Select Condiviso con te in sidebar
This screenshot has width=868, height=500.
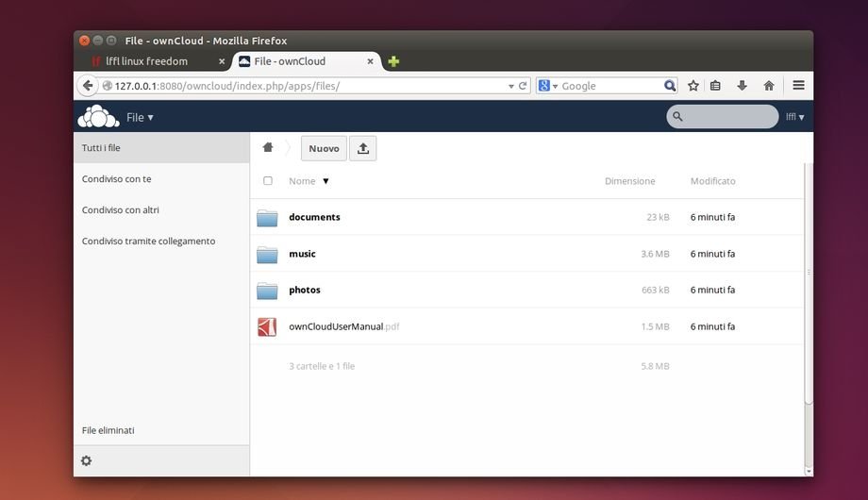pos(116,179)
